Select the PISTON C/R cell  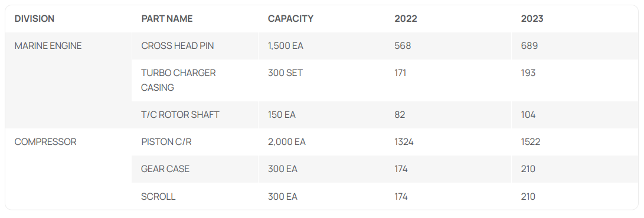[195, 142]
